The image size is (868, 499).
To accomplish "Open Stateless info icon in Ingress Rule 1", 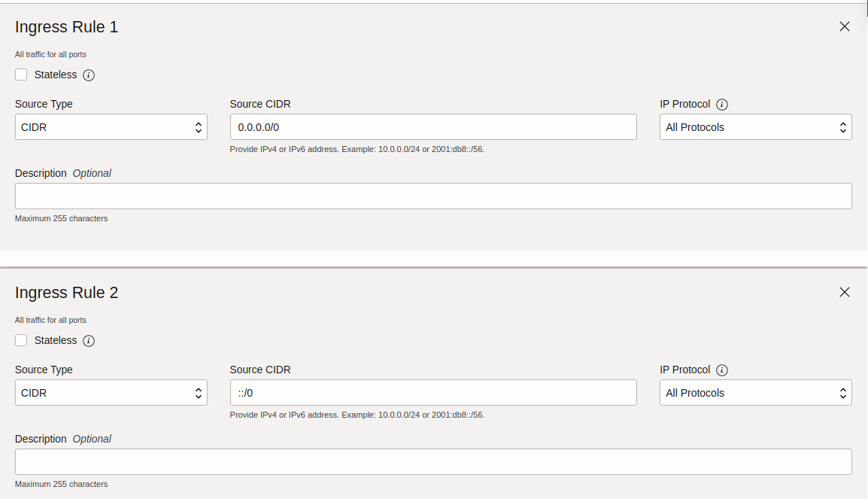I will [89, 75].
